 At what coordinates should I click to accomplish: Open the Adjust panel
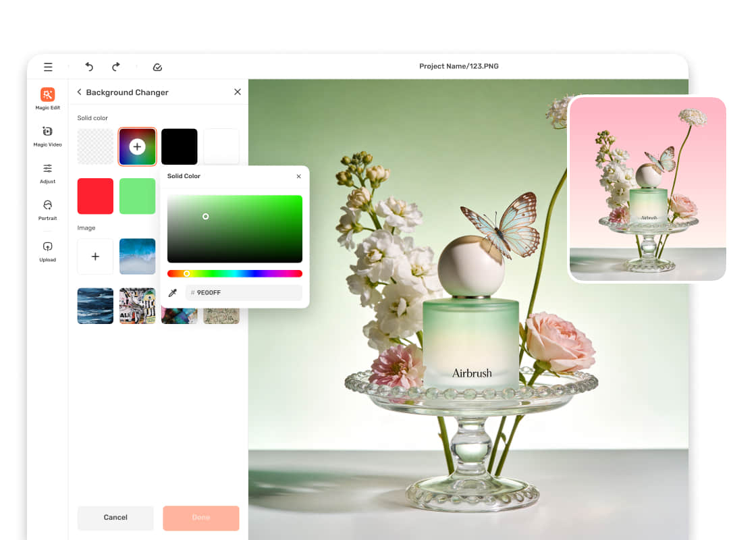(x=47, y=173)
